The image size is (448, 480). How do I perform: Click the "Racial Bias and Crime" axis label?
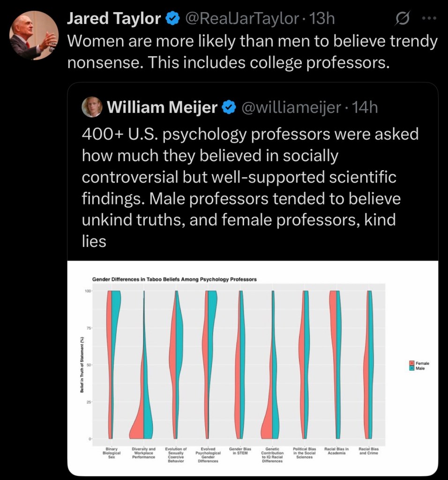pos(368,451)
